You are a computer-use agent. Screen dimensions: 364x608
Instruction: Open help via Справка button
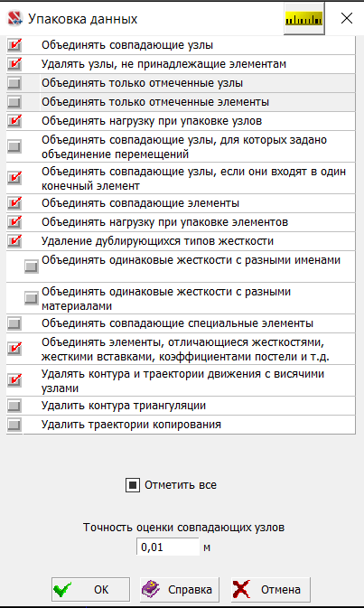[180, 589]
